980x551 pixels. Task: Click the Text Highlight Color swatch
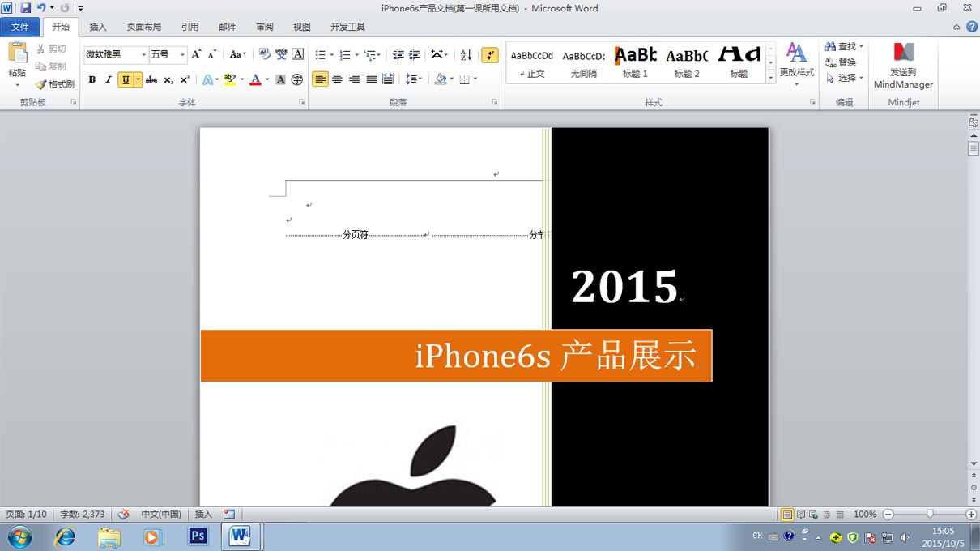(x=230, y=79)
